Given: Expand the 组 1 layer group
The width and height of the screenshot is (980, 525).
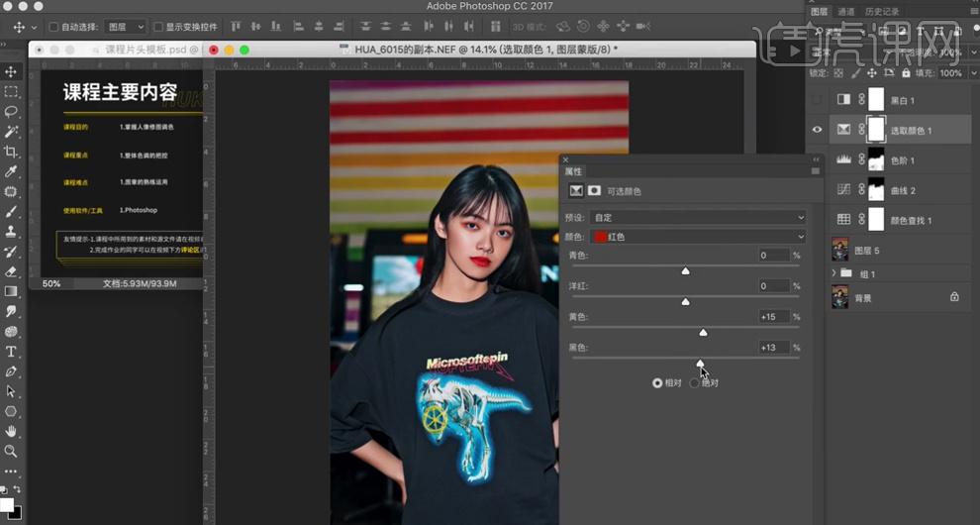Looking at the screenshot, I should (x=833, y=273).
